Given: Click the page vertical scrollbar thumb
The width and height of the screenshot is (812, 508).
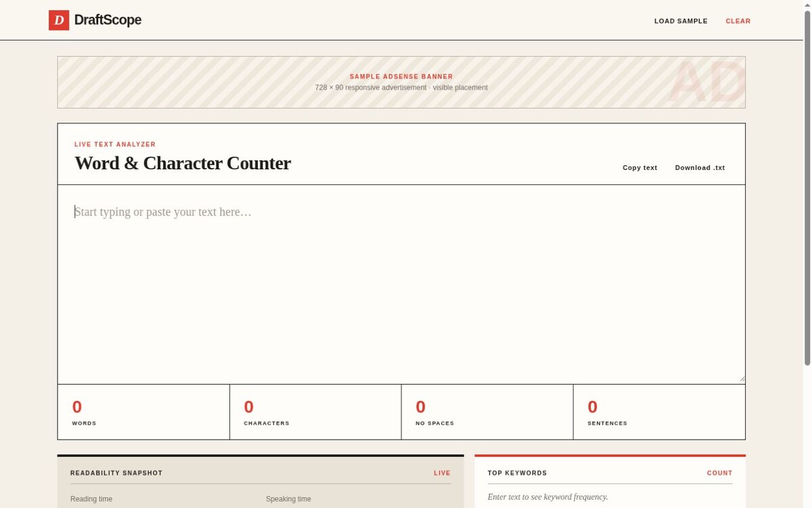Looking at the screenshot, I should pyautogui.click(x=807, y=188).
